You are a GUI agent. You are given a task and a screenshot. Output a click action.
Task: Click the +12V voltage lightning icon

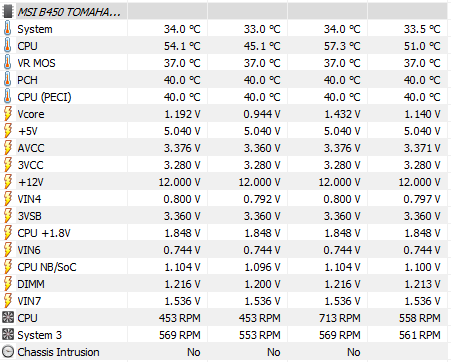[8, 182]
